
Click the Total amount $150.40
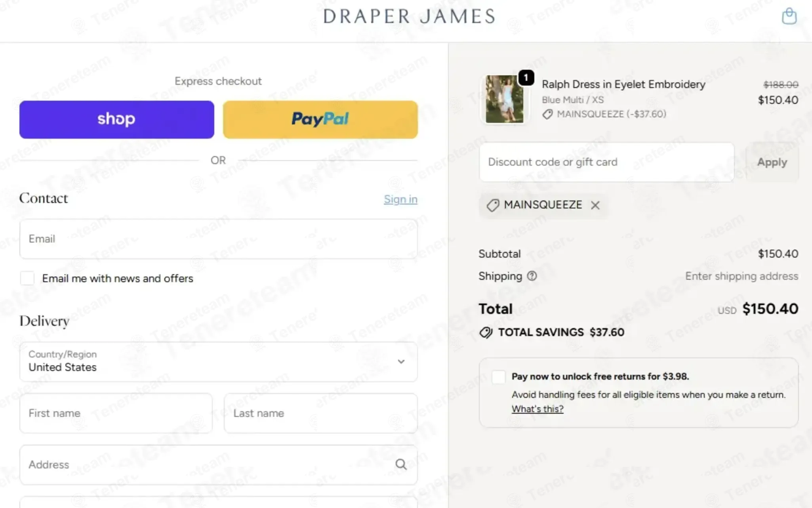[770, 309]
